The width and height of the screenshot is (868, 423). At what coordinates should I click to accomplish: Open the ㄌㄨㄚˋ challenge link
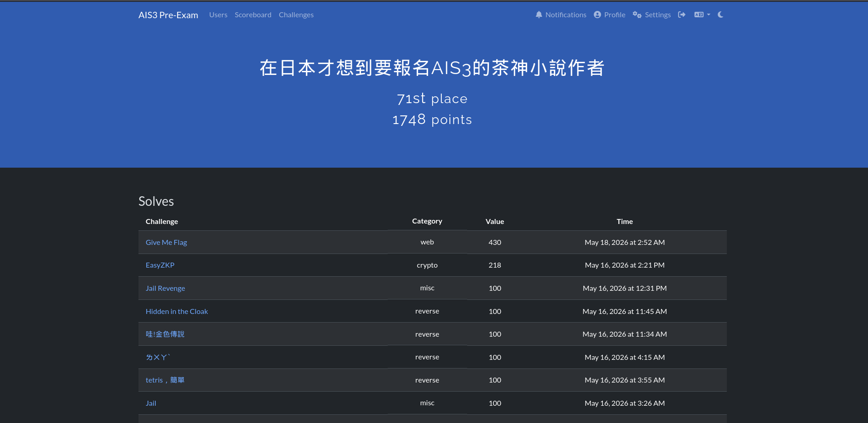click(158, 358)
